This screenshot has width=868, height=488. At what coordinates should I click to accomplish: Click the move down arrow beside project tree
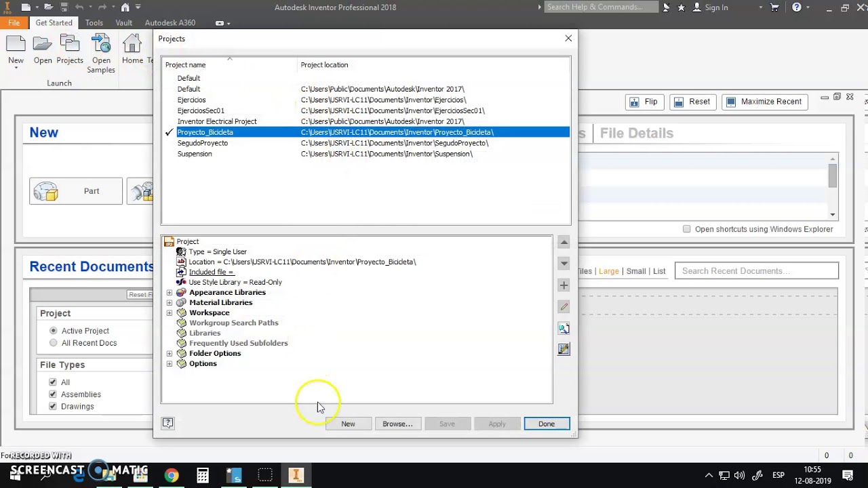coord(564,263)
